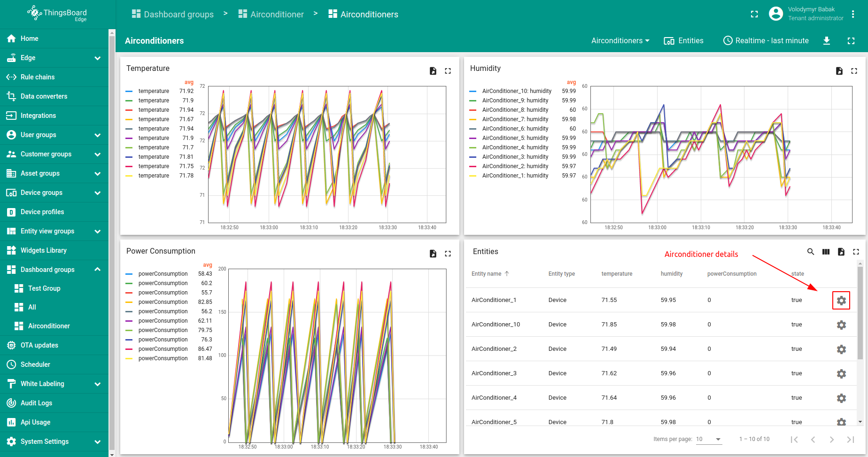The height and width of the screenshot is (457, 868).
Task: Toggle AirConditioner_9 humidity legend series
Action: 515,101
